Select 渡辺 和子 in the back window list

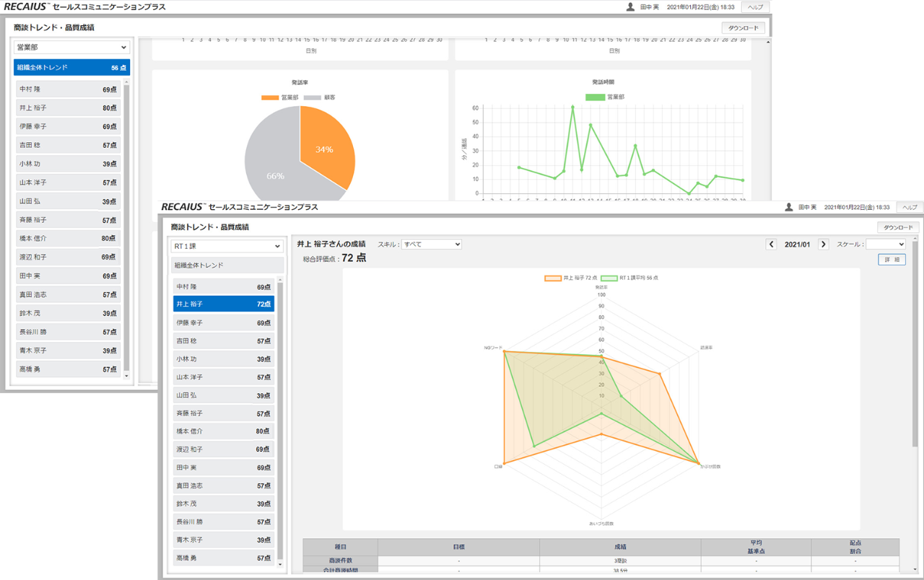pyautogui.click(x=69, y=257)
